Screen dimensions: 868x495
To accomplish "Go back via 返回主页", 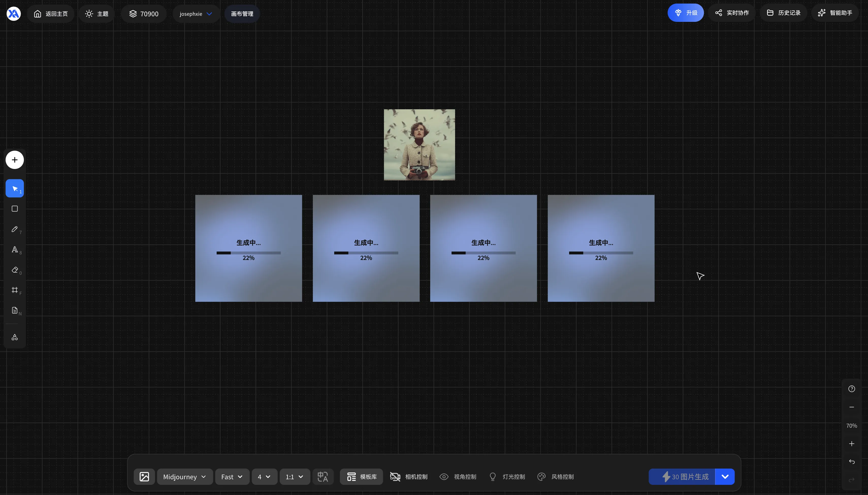I will (51, 14).
